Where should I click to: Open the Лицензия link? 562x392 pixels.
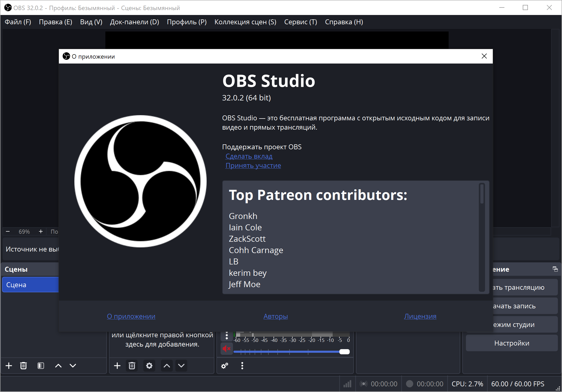click(x=420, y=316)
